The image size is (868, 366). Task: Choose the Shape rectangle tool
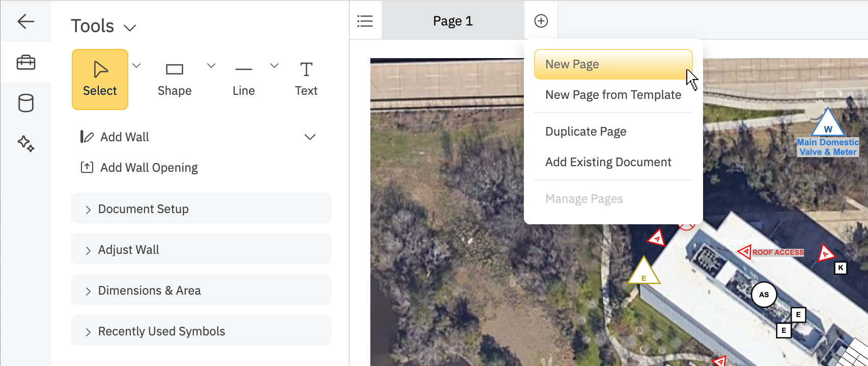coord(175,80)
